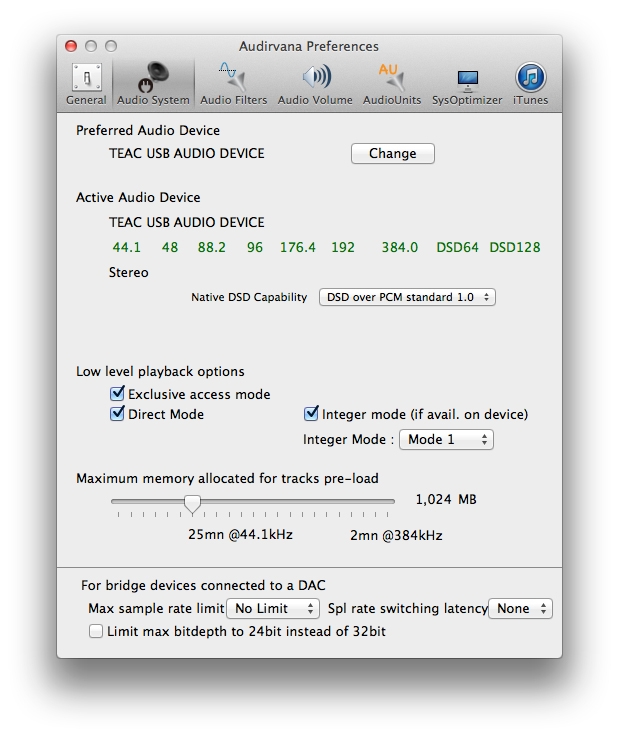Open the AudioUnits AU icon
Viewport: 619px width, 737px height.
click(x=391, y=77)
